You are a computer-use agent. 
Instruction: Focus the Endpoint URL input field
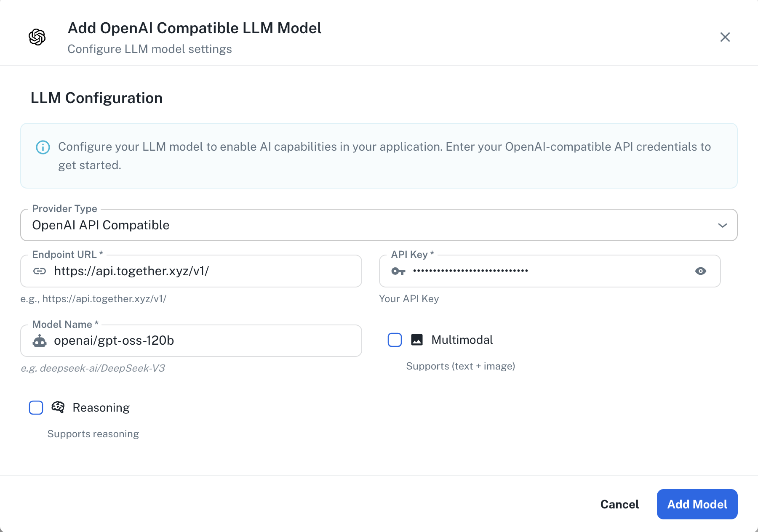[189, 271]
